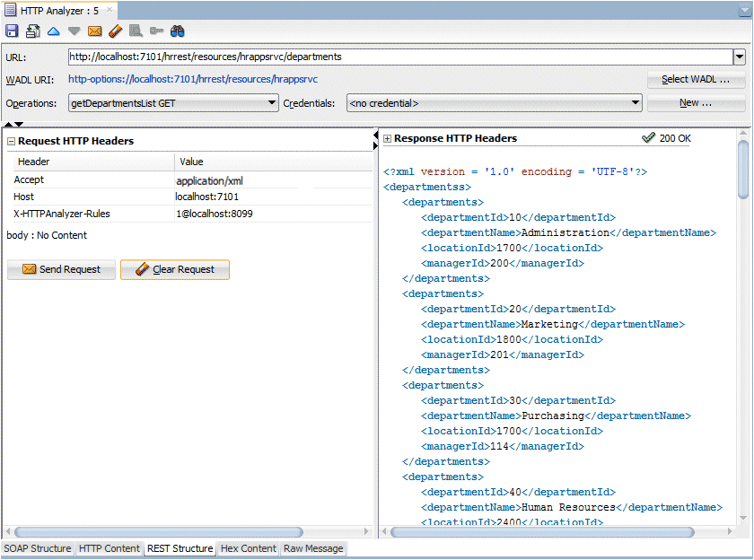
Task: Open the URL history dropdown arrow
Action: [x=739, y=57]
